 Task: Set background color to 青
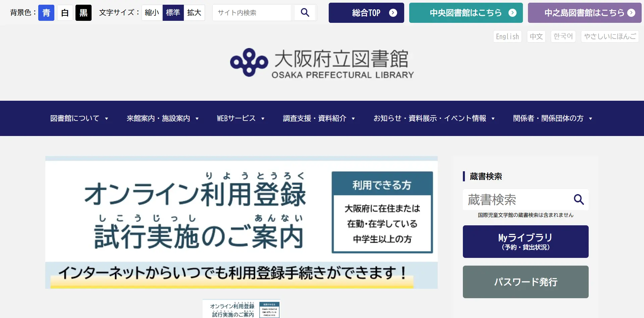(46, 12)
